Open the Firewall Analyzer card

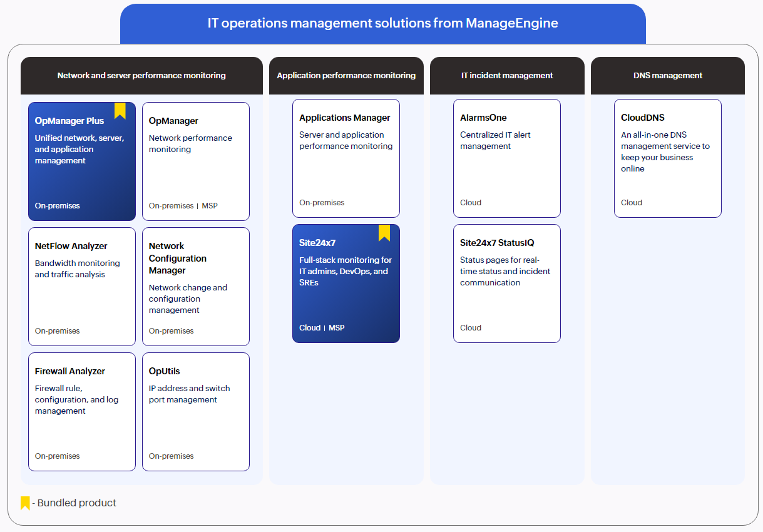coord(82,412)
